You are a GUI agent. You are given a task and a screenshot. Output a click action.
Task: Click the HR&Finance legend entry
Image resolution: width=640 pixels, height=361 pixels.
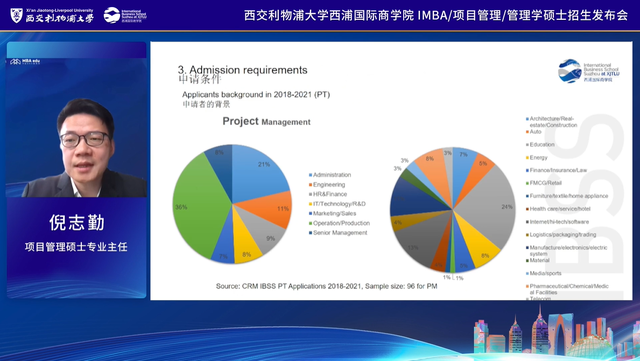pos(328,194)
